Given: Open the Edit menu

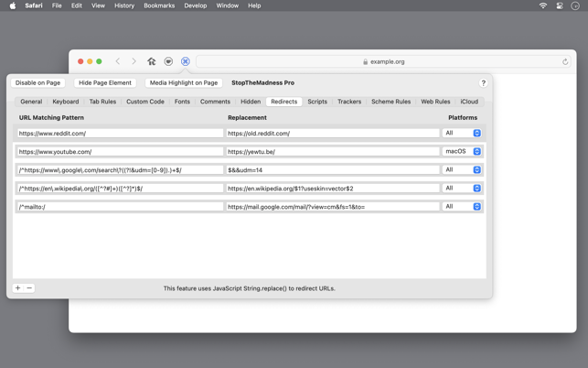Looking at the screenshot, I should (77, 5).
